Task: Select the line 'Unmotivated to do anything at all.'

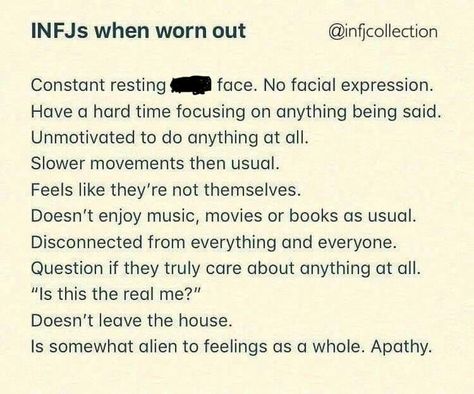Action: tap(170, 138)
